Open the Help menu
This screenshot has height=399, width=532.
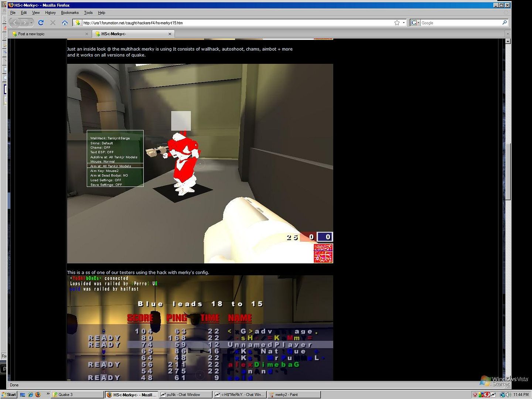click(x=102, y=13)
